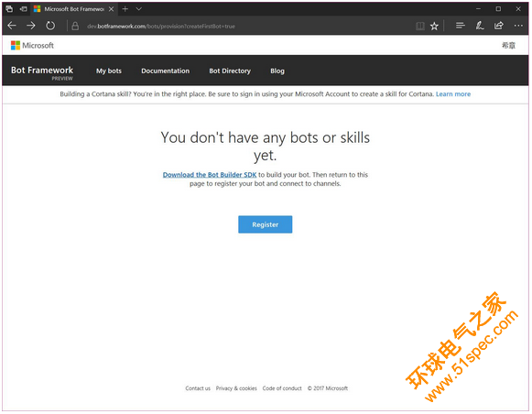Open the Make a Web Note pen icon
Image resolution: width=532 pixels, height=414 pixels.
point(480,26)
